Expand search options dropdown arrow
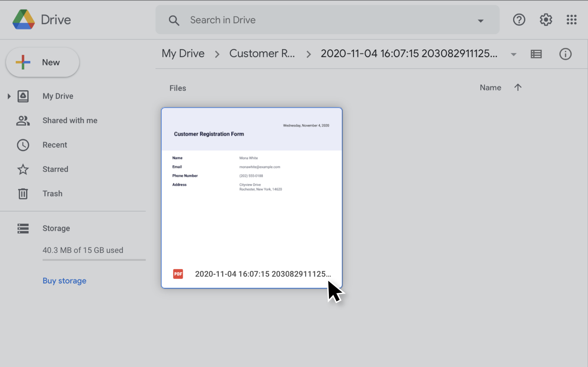 click(x=481, y=21)
